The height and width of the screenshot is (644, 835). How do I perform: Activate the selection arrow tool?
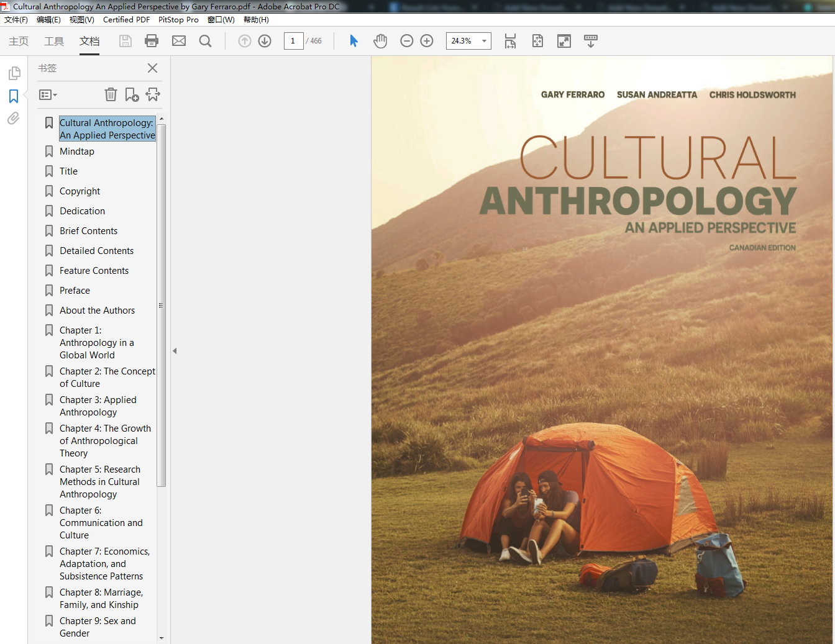coord(354,41)
